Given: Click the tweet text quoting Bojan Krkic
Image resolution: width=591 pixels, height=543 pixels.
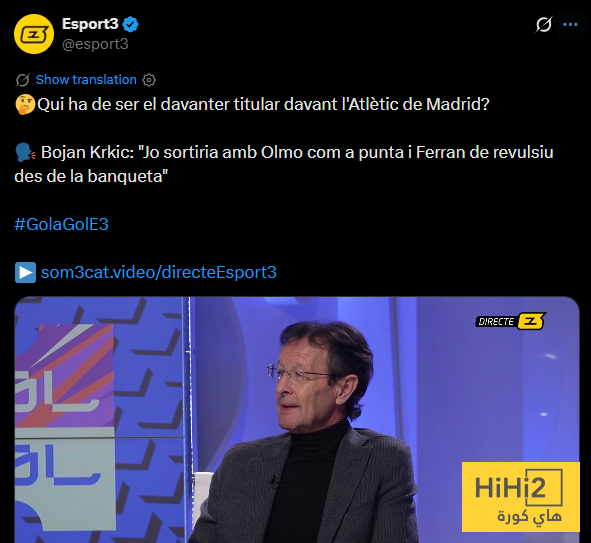Looking at the screenshot, I should coord(284,164).
